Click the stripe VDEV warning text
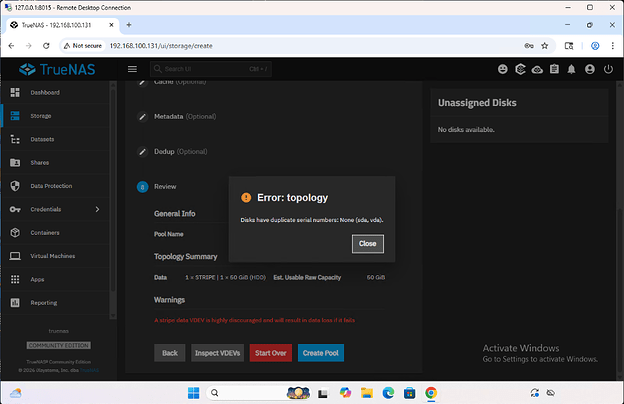 click(254, 320)
